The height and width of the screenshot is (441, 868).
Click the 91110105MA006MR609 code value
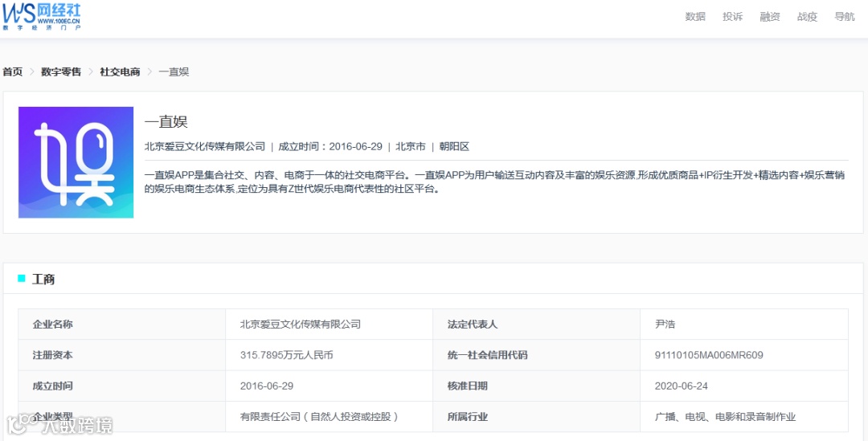[x=709, y=355]
